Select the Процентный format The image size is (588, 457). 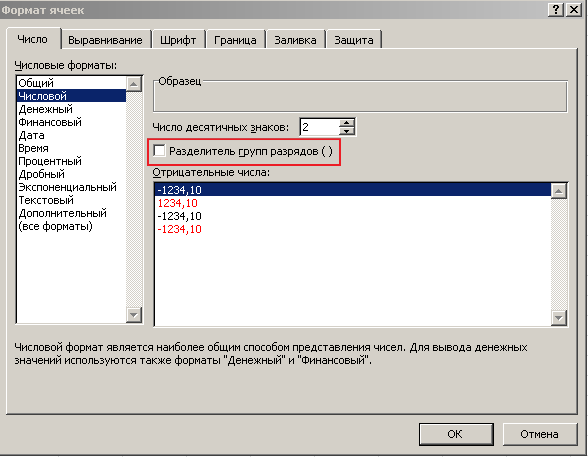(x=50, y=161)
